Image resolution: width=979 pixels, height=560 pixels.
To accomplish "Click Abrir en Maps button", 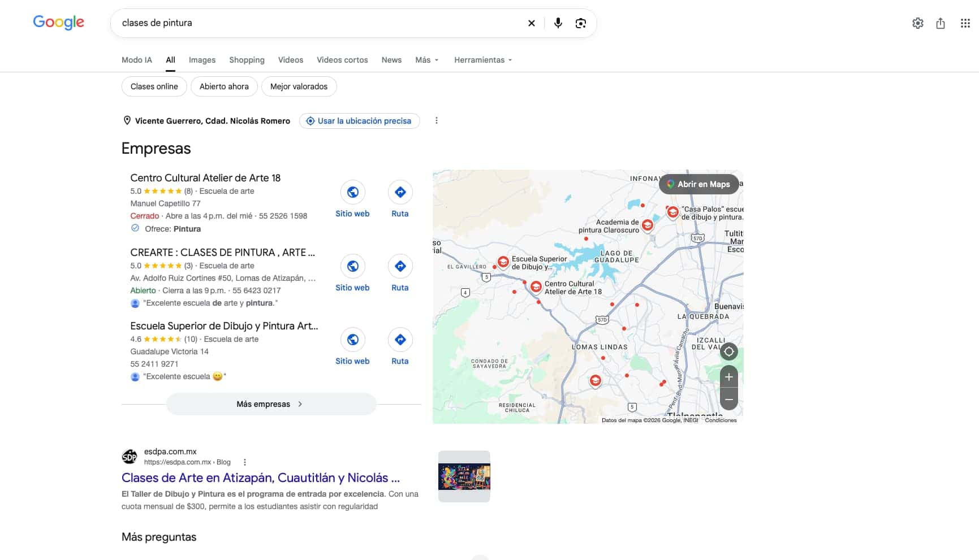I will tap(698, 184).
